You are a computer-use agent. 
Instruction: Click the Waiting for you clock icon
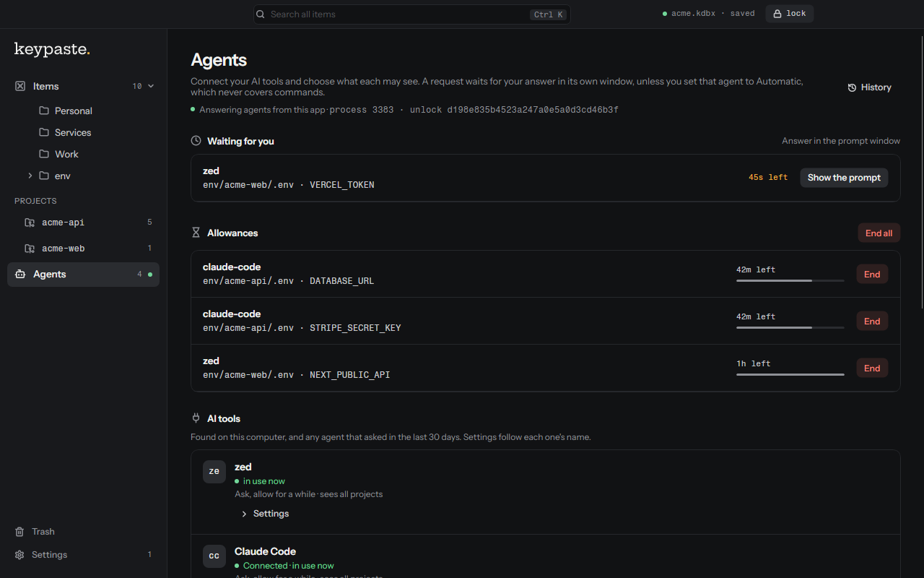(196, 141)
